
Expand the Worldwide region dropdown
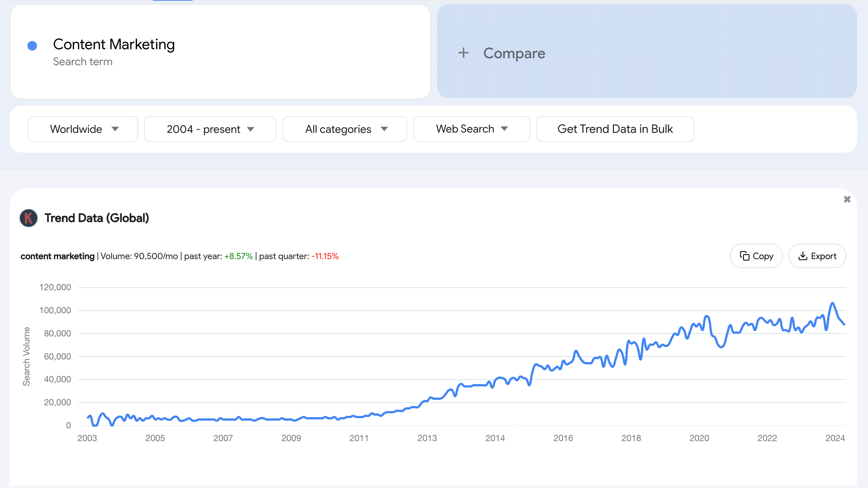tap(82, 128)
